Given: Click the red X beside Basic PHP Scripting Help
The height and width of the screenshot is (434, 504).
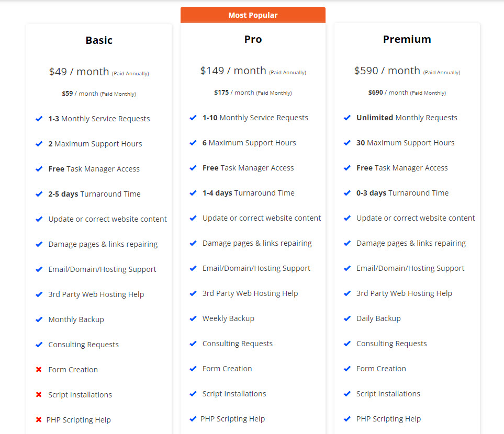Looking at the screenshot, I should point(39,419).
